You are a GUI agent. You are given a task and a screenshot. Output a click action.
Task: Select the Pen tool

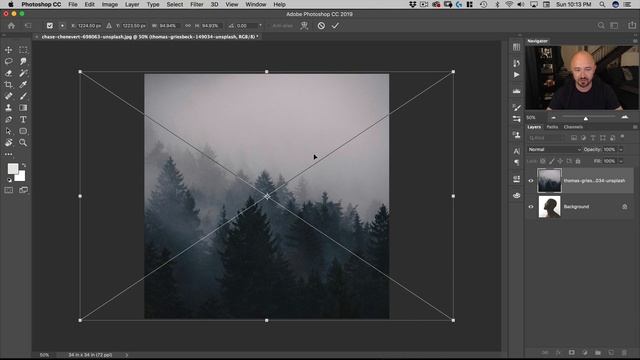click(8, 120)
